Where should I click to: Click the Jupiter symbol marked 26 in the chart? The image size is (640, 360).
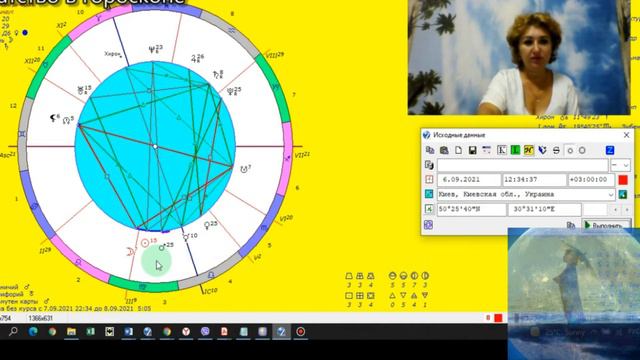pos(195,59)
